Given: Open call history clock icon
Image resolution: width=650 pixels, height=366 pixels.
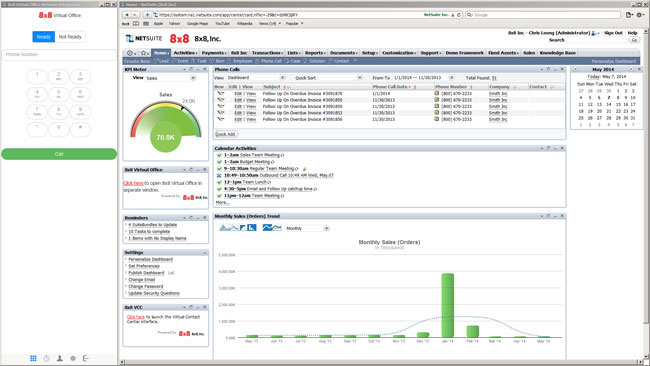Looking at the screenshot, I should 46,358.
